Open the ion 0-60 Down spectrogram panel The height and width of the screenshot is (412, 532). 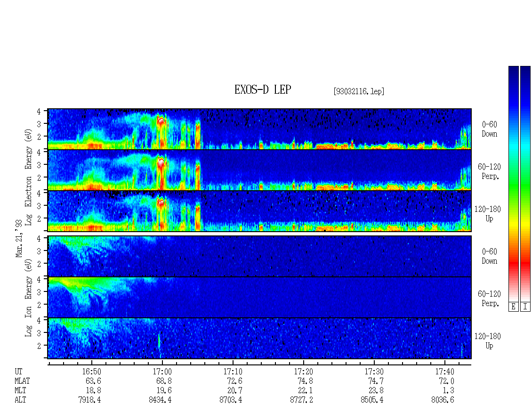point(259,256)
